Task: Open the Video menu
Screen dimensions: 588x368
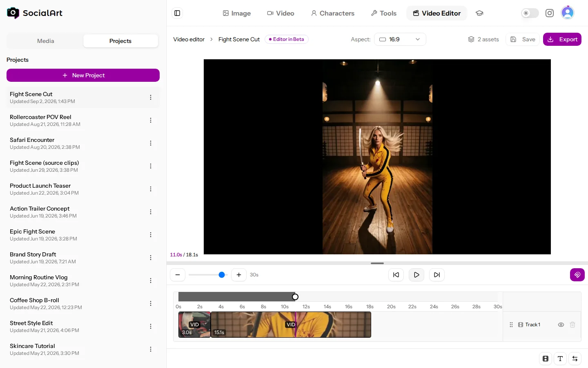Action: [x=281, y=13]
